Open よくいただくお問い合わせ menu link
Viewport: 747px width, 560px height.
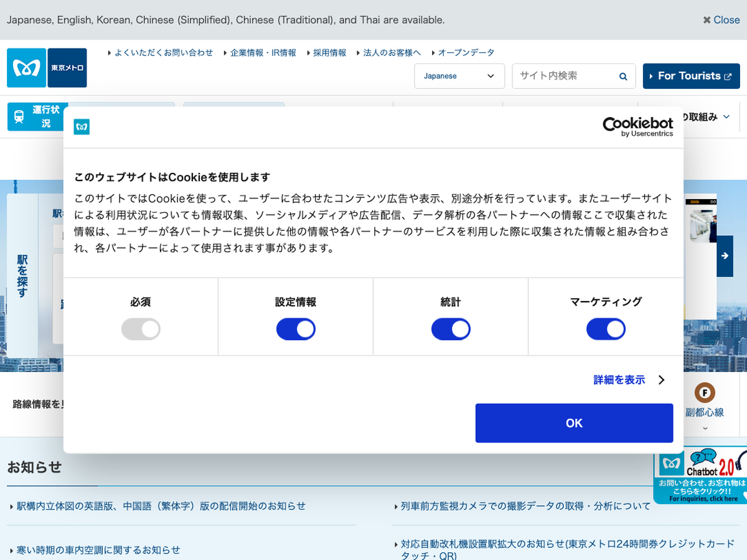tap(163, 53)
